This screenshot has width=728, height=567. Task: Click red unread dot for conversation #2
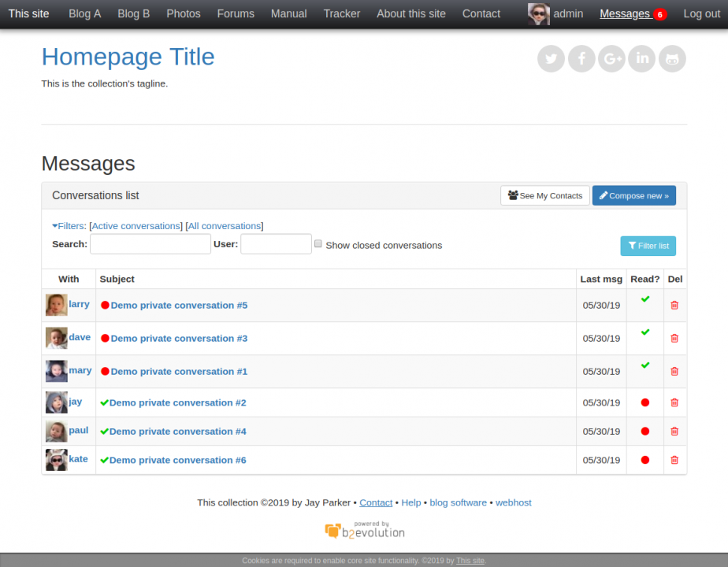coord(645,402)
